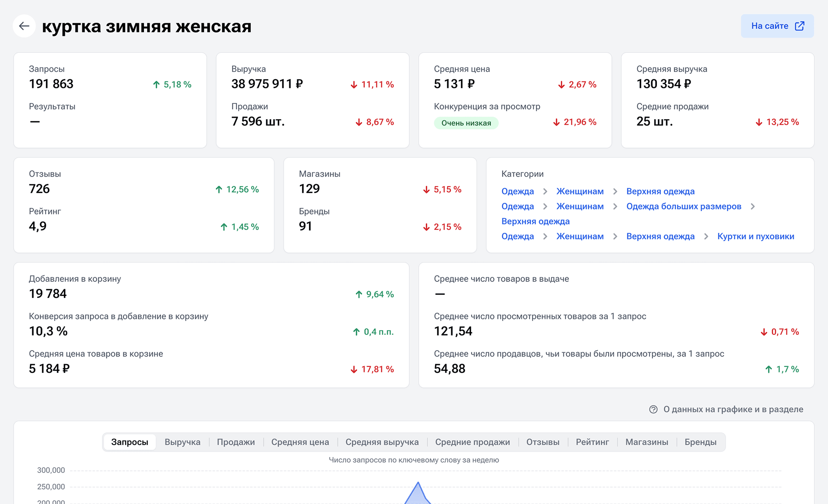The image size is (828, 504).
Task: Click the first Верхняя одежда category link
Action: 660,191
